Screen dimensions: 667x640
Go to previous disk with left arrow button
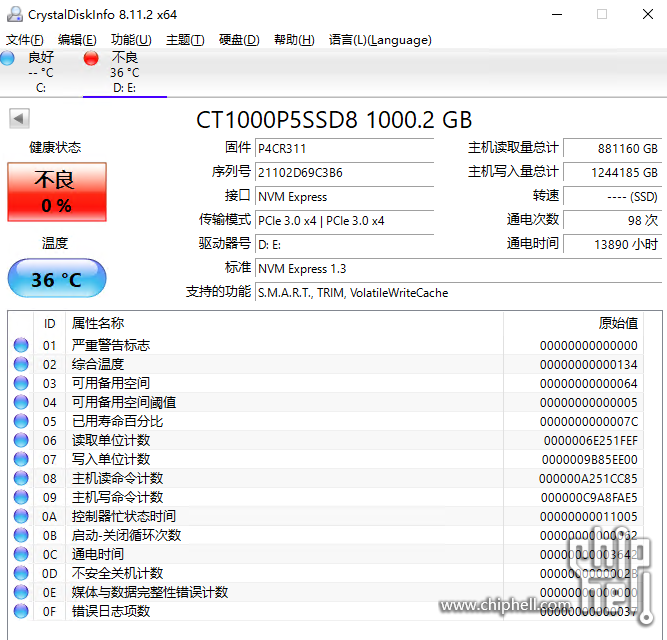(x=19, y=118)
